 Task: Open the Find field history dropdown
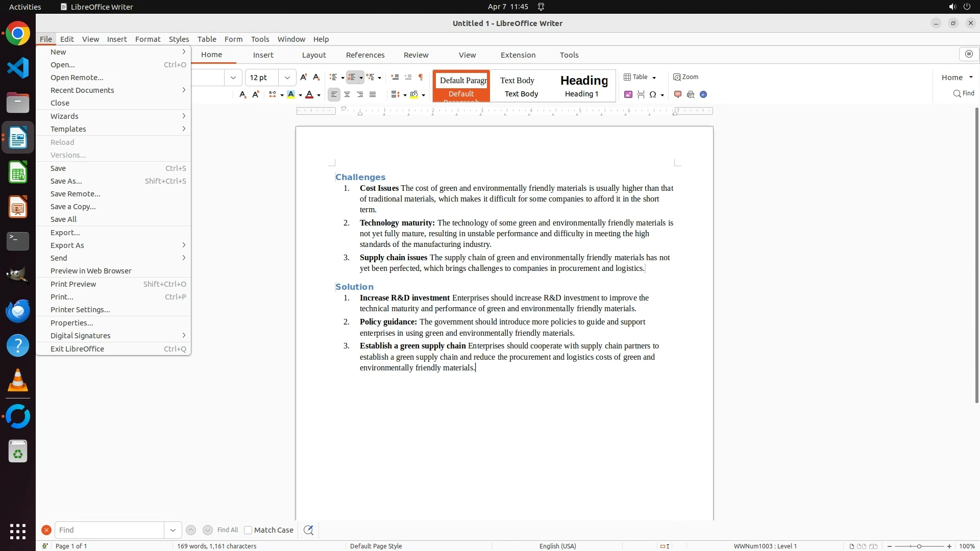tap(173, 530)
